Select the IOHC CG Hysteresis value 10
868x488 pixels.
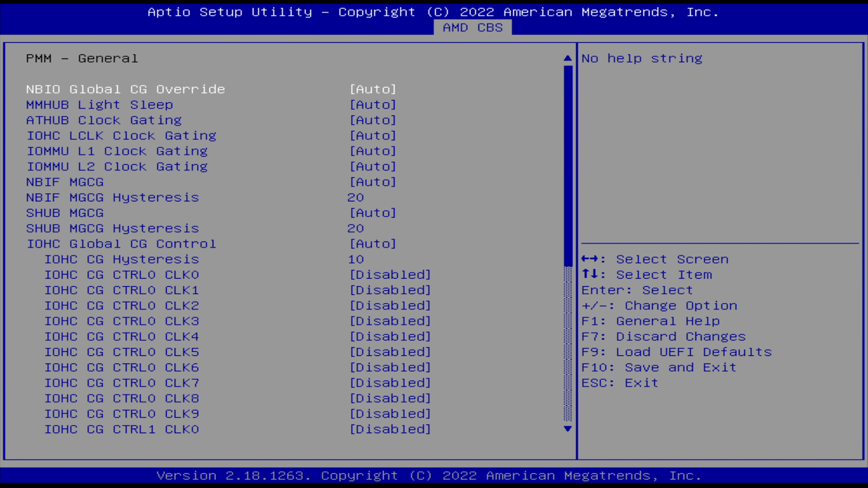[x=356, y=259]
